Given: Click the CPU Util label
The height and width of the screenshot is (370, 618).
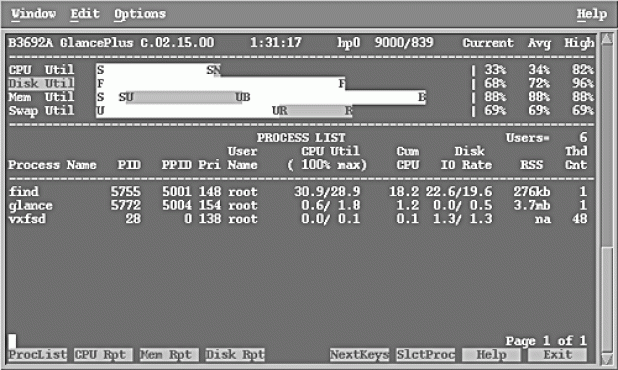Looking at the screenshot, I should pyautogui.click(x=41, y=70).
